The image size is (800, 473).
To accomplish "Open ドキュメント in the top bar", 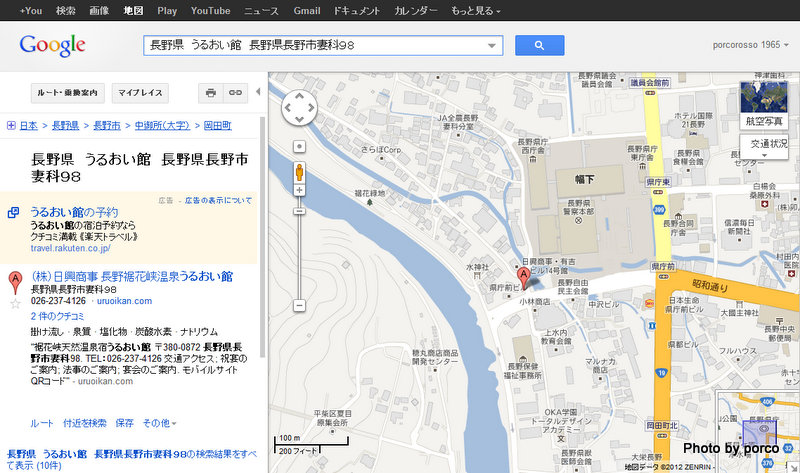I will tap(357, 11).
